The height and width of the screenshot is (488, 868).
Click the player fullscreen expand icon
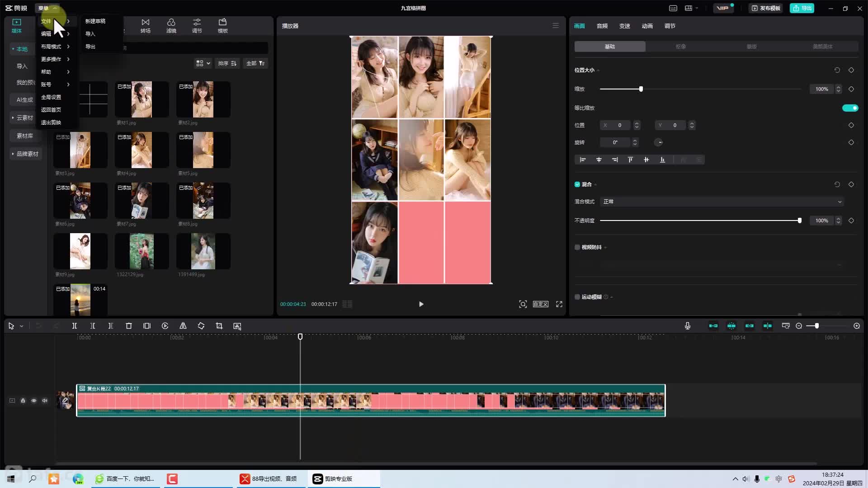pos(559,304)
